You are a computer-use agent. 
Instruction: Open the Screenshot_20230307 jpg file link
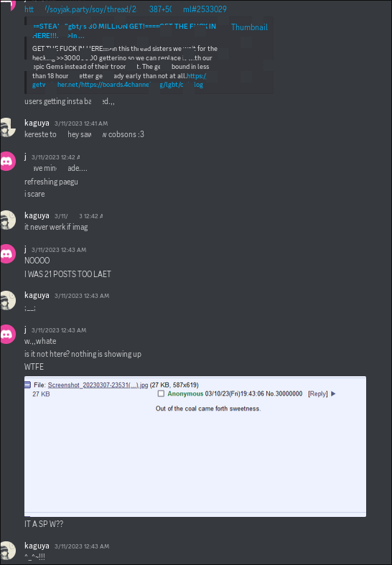(x=98, y=385)
